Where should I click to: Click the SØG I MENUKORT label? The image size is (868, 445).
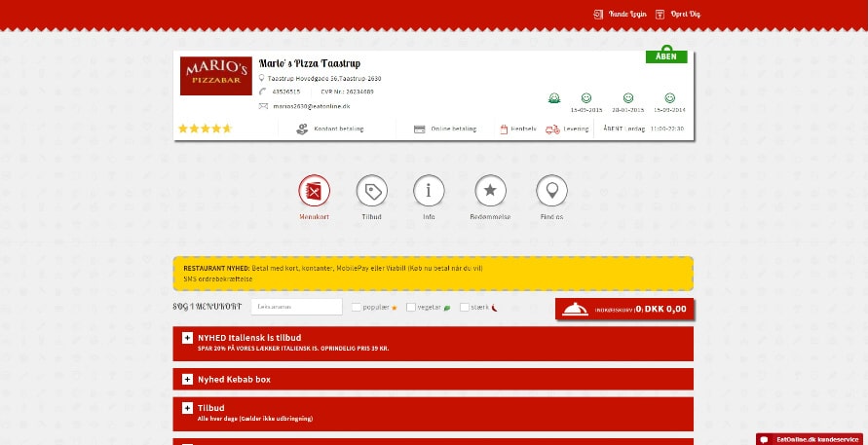[x=208, y=307]
